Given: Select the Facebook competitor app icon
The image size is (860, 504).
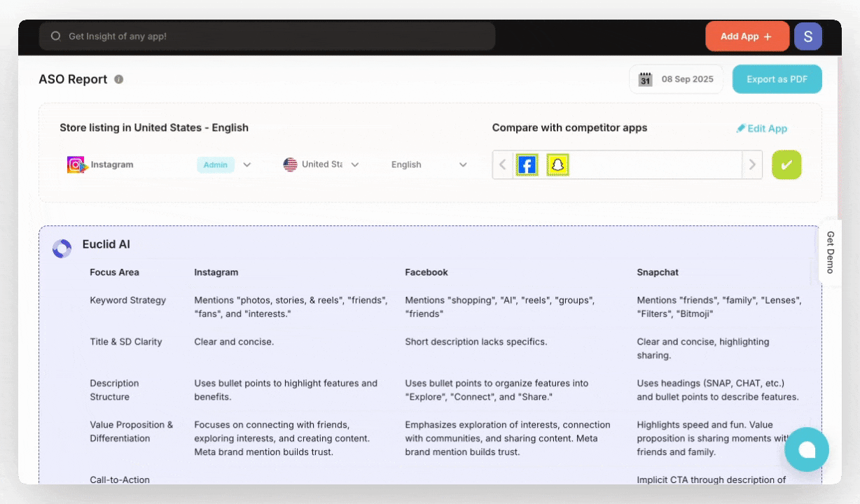Looking at the screenshot, I should (527, 165).
